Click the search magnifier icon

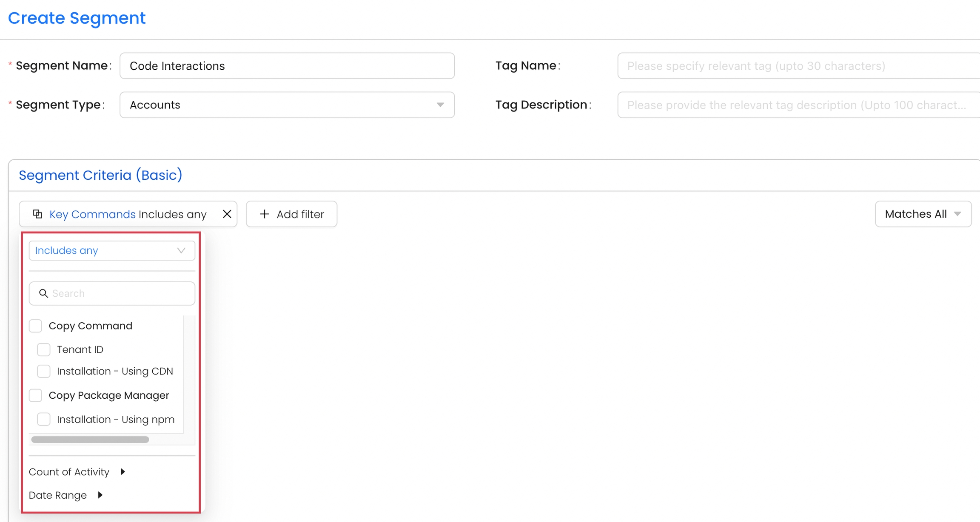click(x=43, y=293)
